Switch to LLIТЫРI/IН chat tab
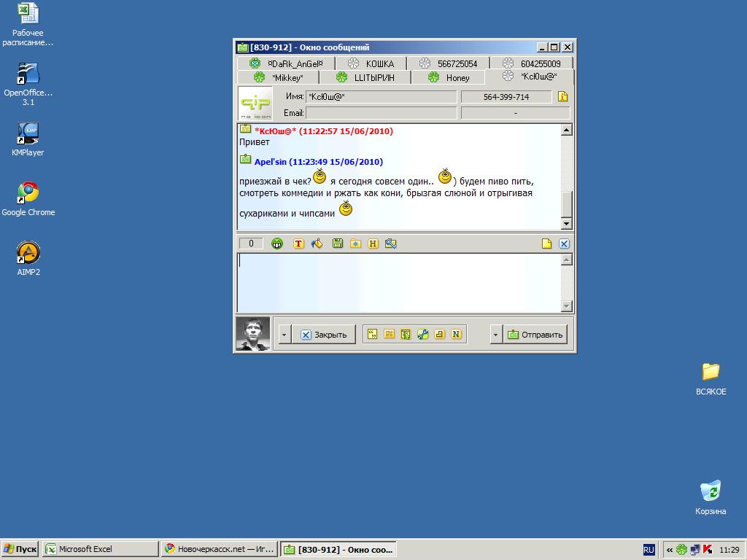This screenshot has height=560, width=747. click(365, 77)
